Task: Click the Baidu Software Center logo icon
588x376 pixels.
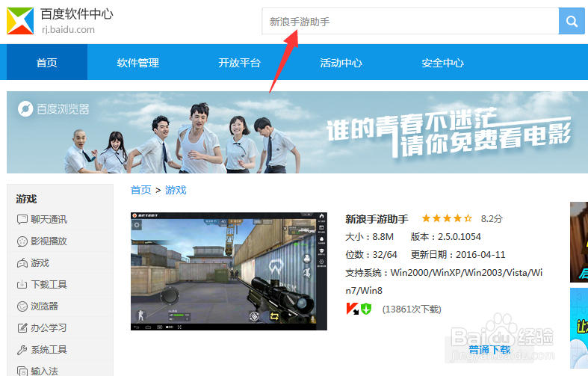Action: 20,21
